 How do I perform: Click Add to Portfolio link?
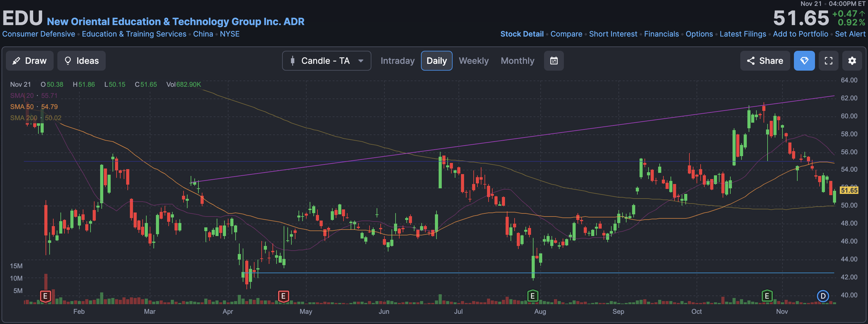[800, 34]
